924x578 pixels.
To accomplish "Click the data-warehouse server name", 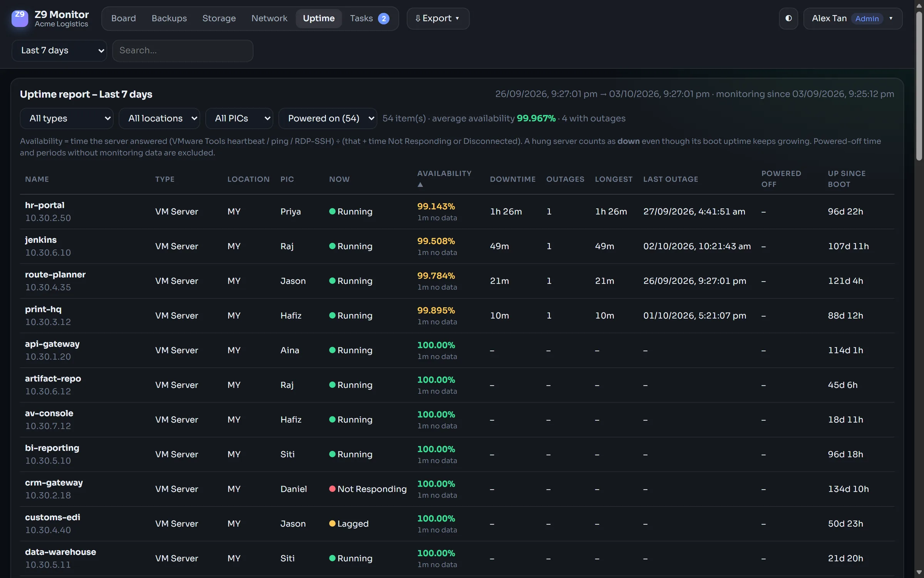I will [x=60, y=552].
